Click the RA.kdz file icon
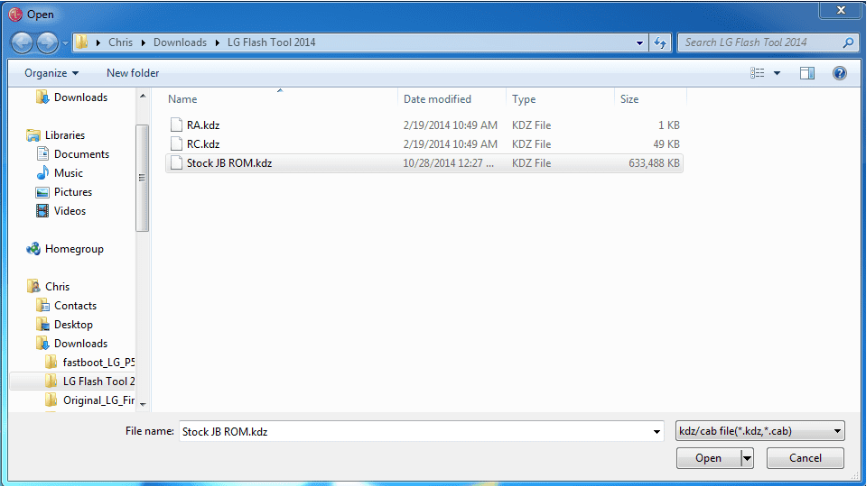The width and height of the screenshot is (867, 486). pyautogui.click(x=176, y=125)
